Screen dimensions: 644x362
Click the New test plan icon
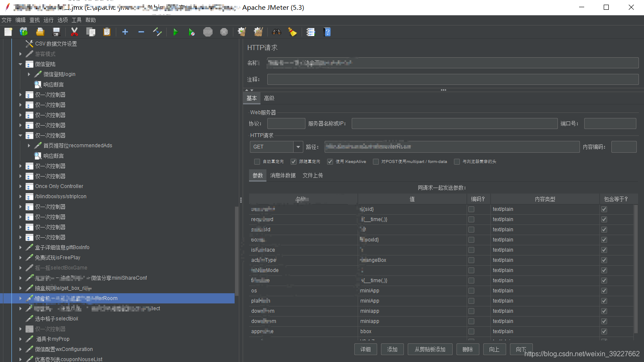tap(8, 32)
